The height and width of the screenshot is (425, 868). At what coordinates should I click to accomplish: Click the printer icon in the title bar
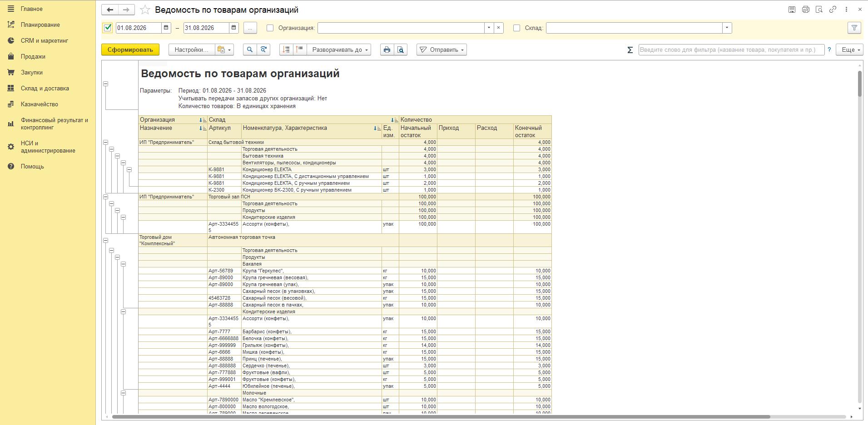(806, 10)
